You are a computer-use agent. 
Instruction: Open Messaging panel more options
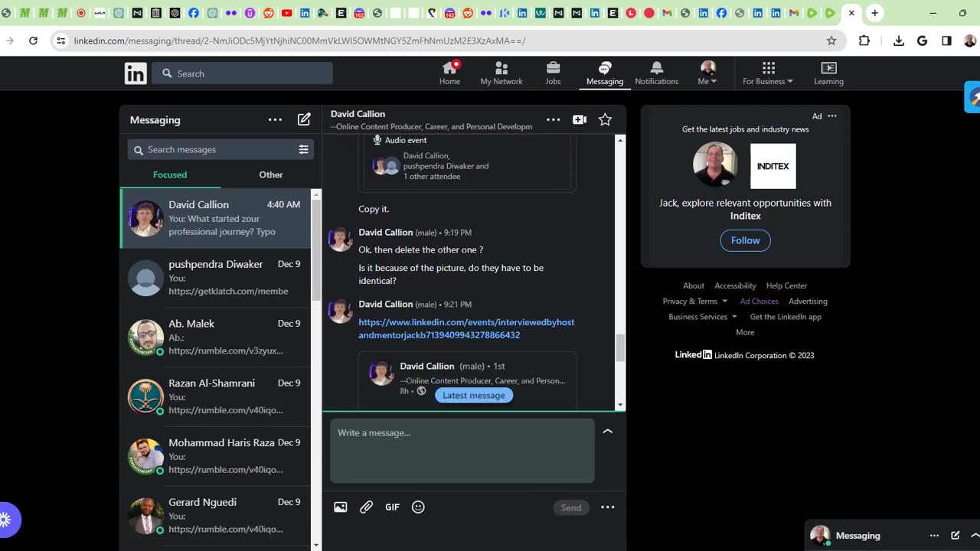tap(275, 119)
